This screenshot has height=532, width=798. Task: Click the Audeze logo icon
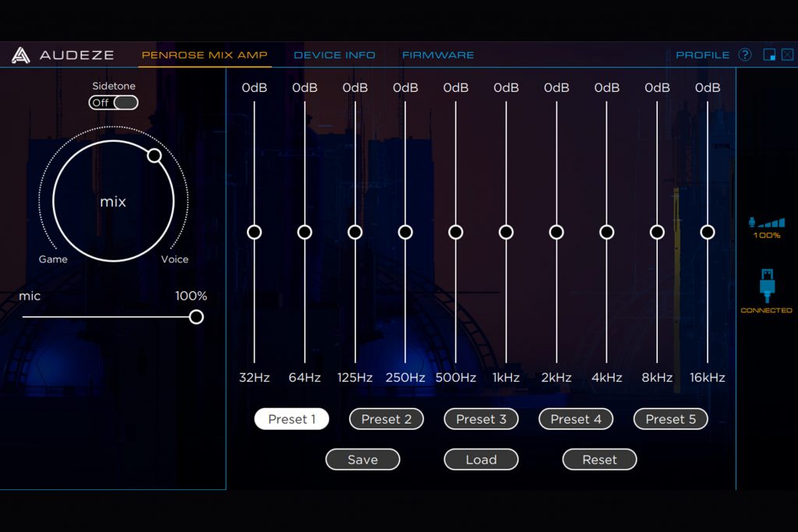point(21,55)
